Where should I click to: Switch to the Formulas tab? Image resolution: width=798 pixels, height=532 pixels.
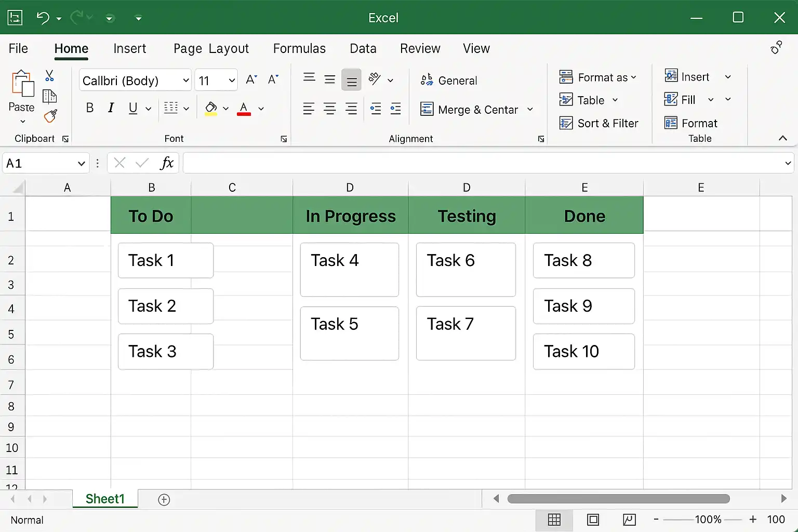click(299, 48)
